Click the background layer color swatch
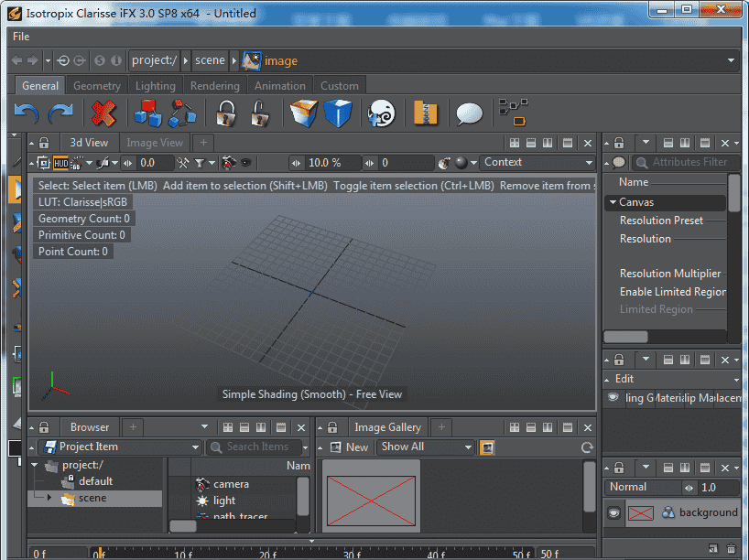Image resolution: width=749 pixels, height=560 pixels. 641,512
